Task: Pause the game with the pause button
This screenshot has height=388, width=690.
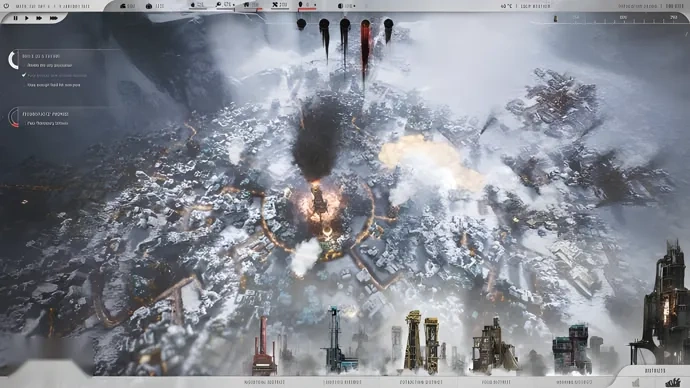Action: [15, 18]
